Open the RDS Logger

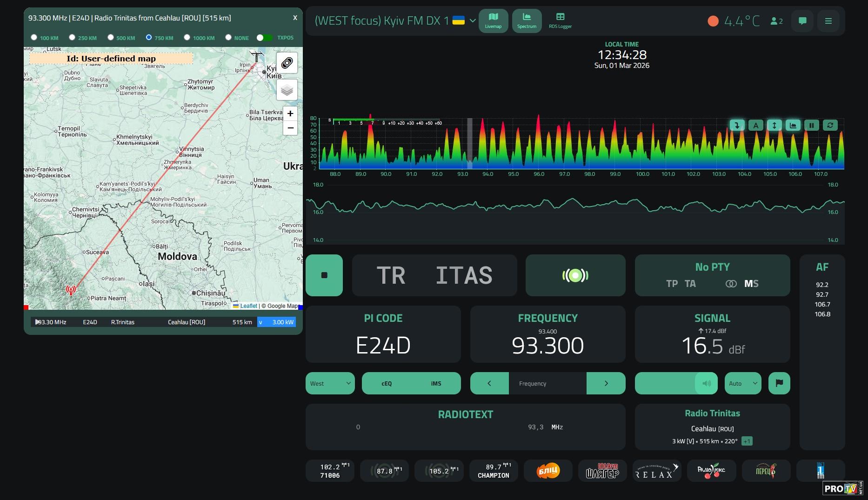pos(560,21)
